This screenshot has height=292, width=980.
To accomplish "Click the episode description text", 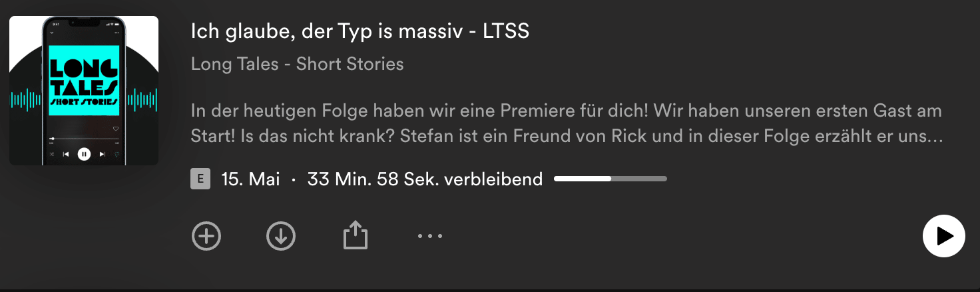I will pos(567,123).
